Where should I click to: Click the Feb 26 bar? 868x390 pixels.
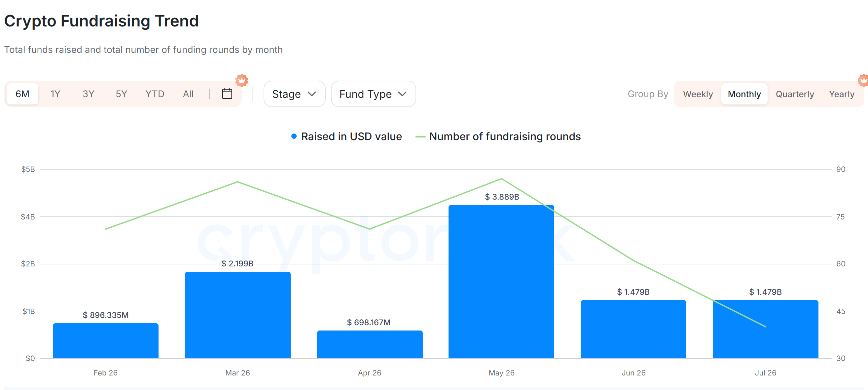click(105, 341)
